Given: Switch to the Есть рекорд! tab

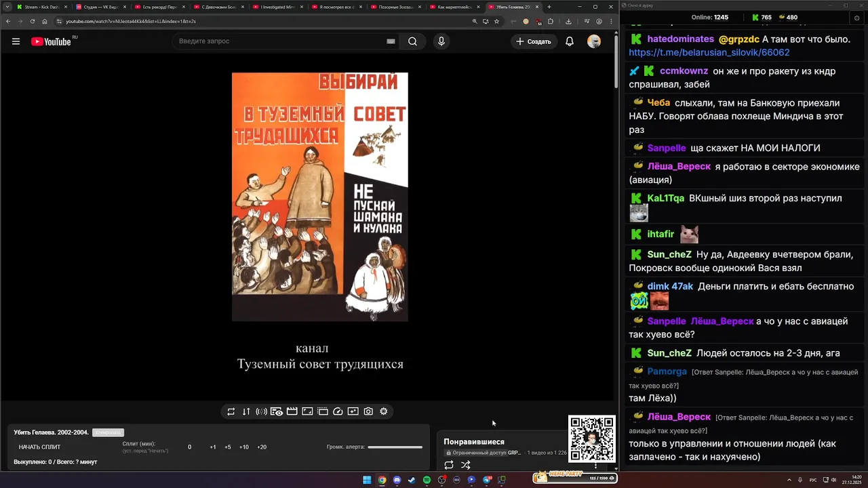Looking at the screenshot, I should pyautogui.click(x=159, y=7).
